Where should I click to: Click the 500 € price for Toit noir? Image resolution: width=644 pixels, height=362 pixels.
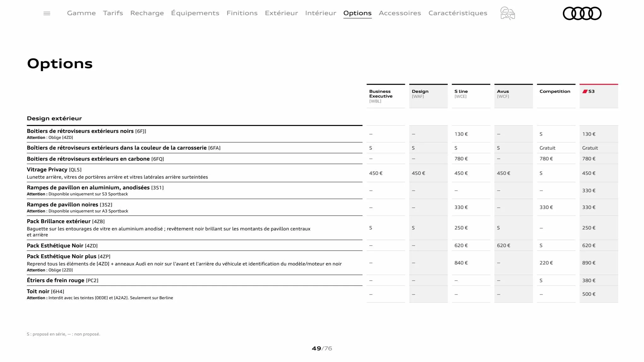click(589, 294)
